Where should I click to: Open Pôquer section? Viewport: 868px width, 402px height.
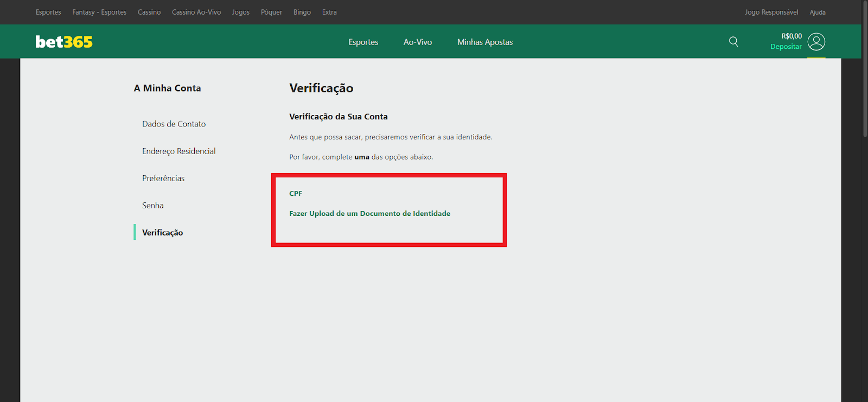271,12
